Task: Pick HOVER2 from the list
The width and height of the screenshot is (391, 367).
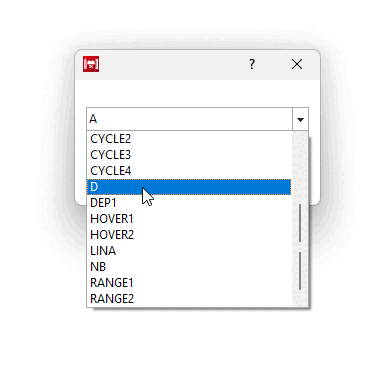Action: click(189, 235)
